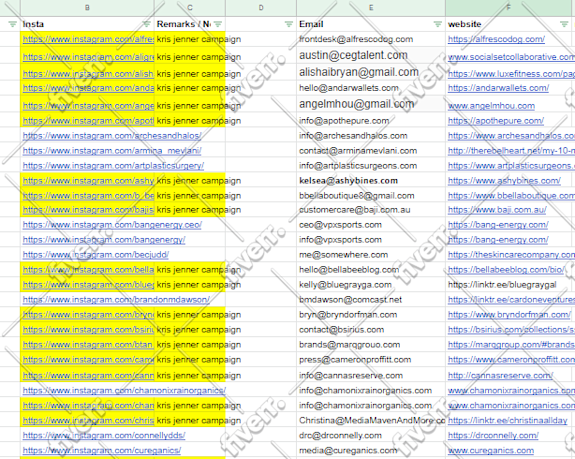Select the brands@marqgrouo.com email cell
The height and width of the screenshot is (459, 575).
click(x=371, y=345)
